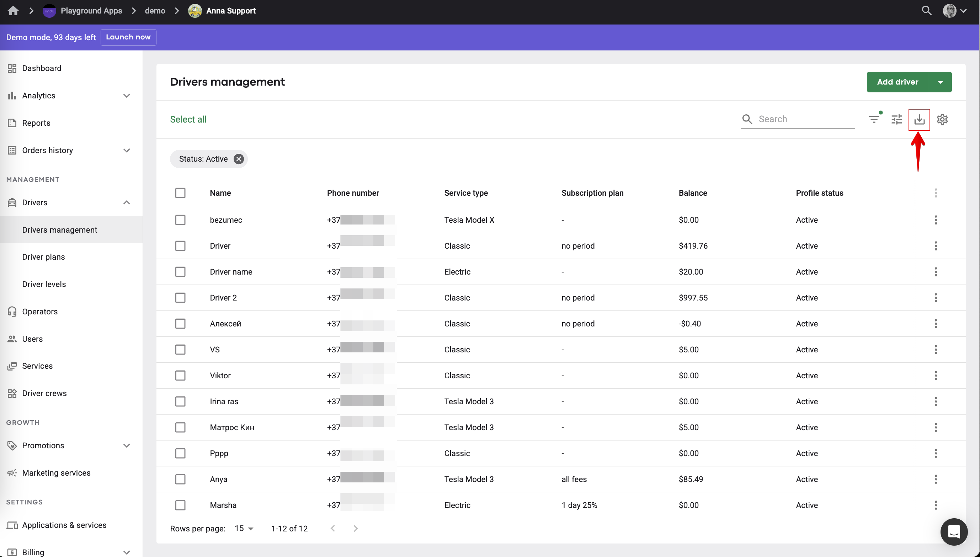Click the Select all link

188,119
